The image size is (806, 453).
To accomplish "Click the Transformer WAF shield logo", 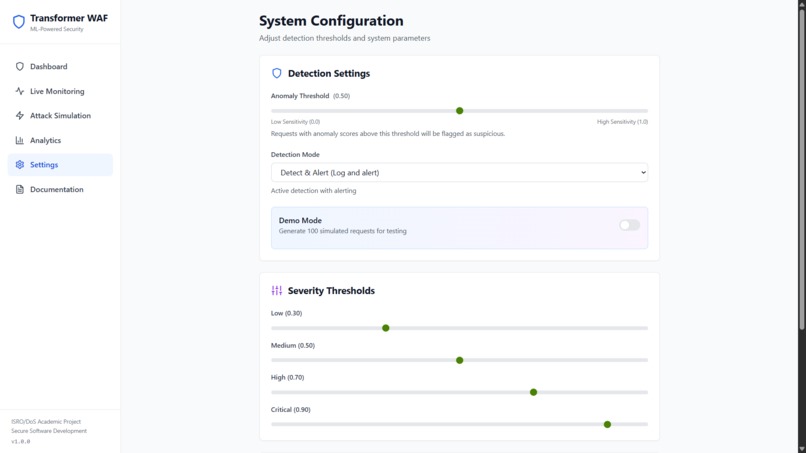I will click(19, 22).
